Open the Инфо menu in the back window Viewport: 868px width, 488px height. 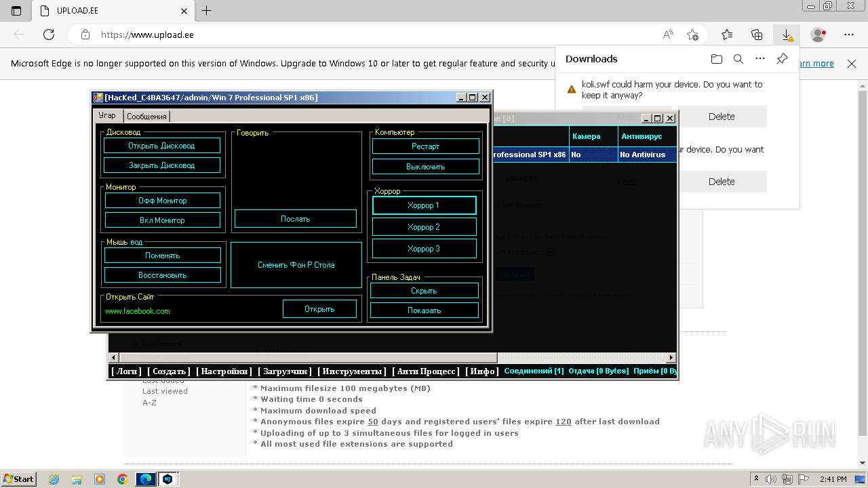tap(482, 371)
